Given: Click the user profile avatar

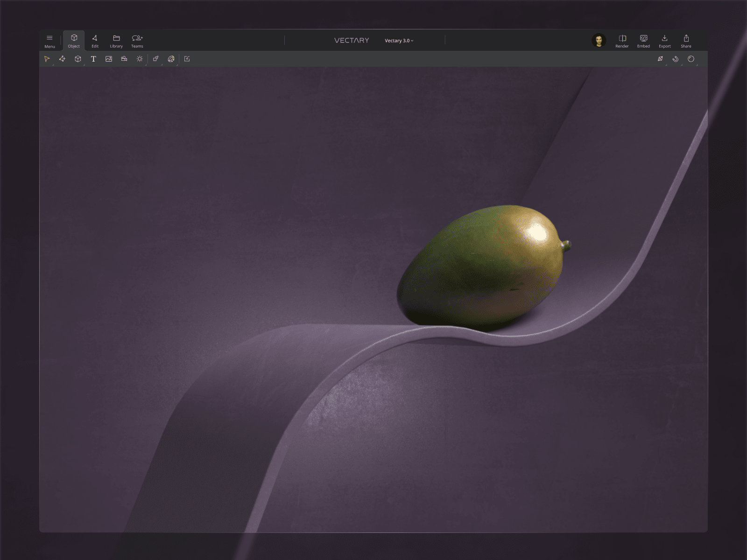Looking at the screenshot, I should tap(599, 41).
